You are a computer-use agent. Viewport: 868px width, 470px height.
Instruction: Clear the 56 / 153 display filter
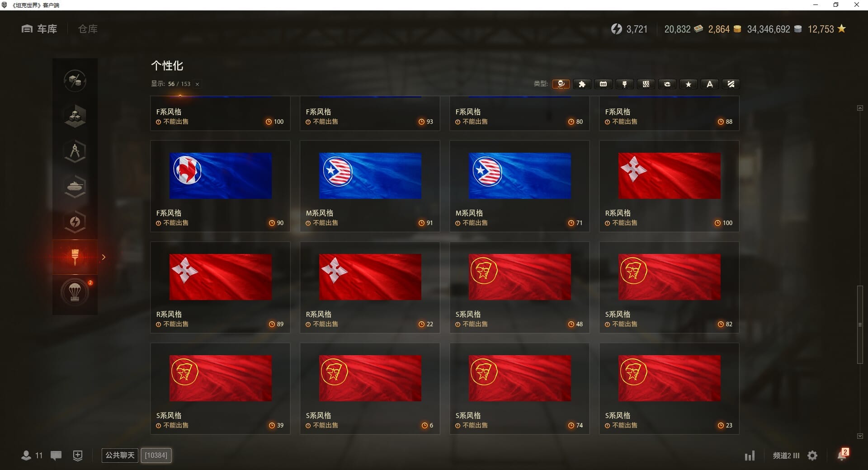tap(197, 84)
